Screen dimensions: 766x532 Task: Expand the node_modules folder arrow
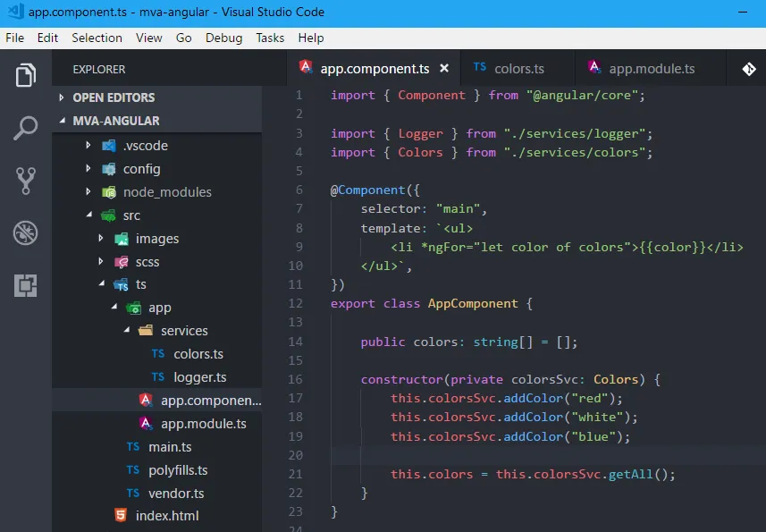pyautogui.click(x=88, y=191)
